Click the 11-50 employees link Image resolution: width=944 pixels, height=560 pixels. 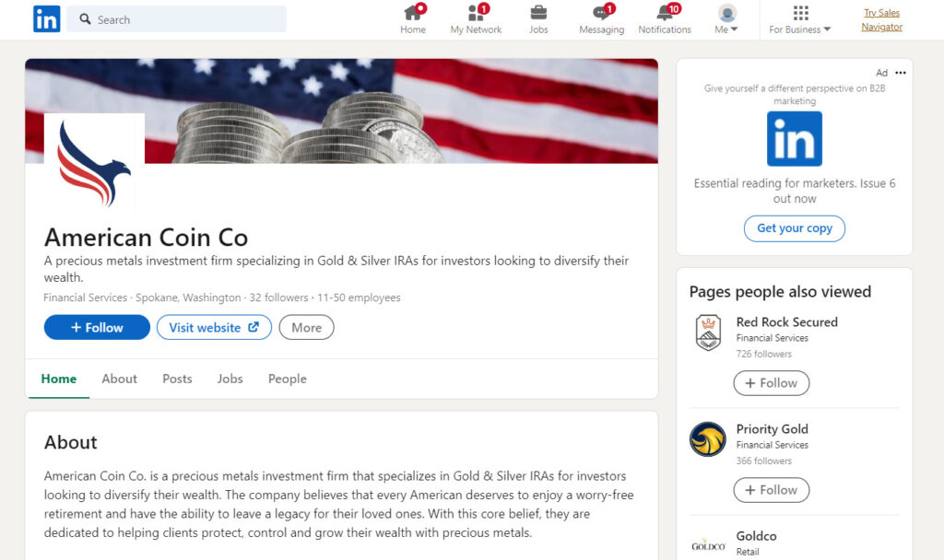pyautogui.click(x=359, y=297)
